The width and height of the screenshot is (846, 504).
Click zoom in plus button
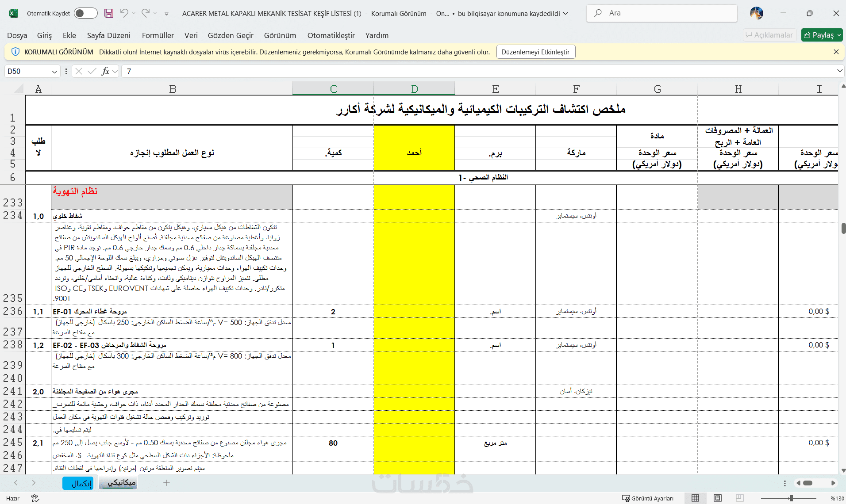coord(821,498)
